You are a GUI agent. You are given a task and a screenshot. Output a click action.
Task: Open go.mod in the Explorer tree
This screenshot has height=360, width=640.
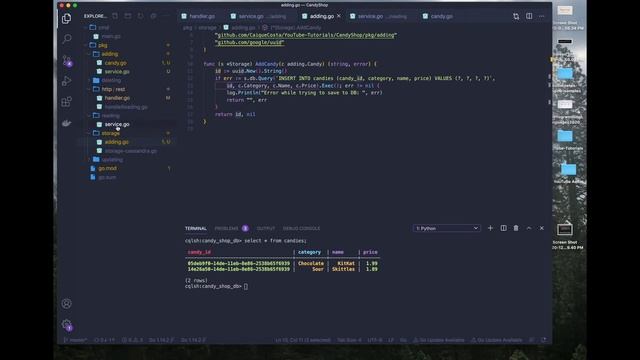point(107,168)
